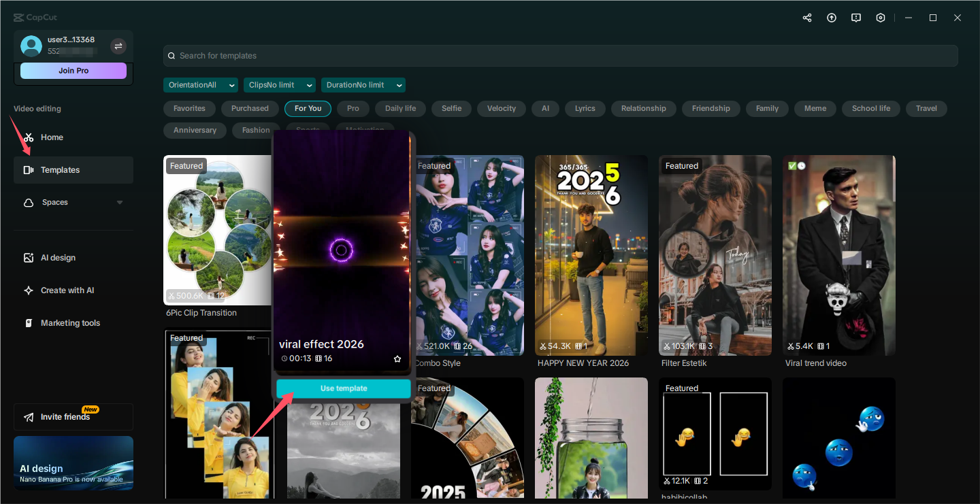980x504 pixels.
Task: Open the Filter Estetik template thumbnail
Action: point(715,255)
